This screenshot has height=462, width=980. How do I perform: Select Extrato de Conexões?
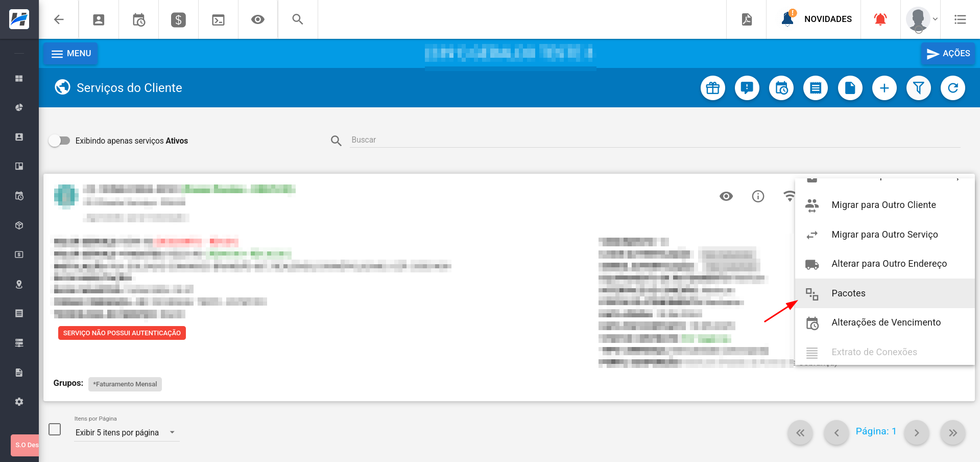point(885,352)
